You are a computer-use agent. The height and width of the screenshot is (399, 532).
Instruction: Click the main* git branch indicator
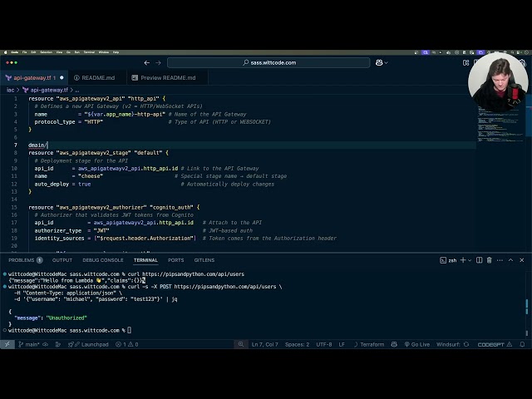[x=28, y=344]
